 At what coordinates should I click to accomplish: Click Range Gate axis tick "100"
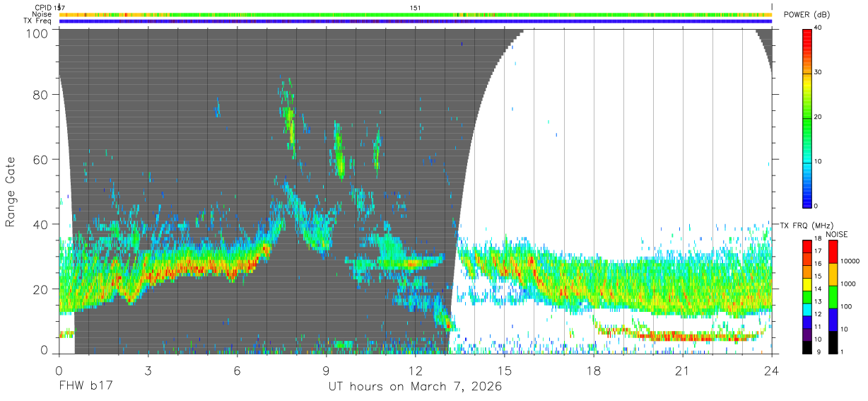pyautogui.click(x=38, y=33)
